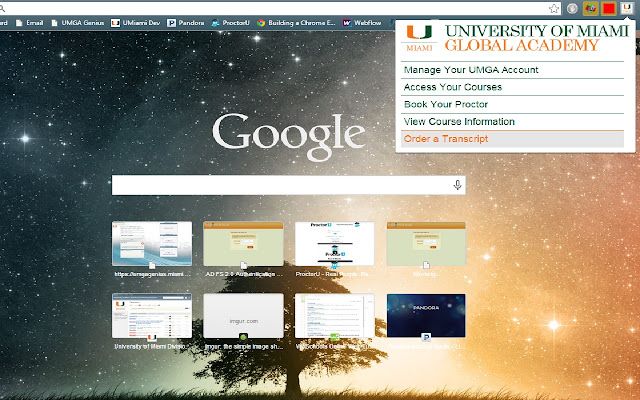This screenshot has height=400, width=640.
Task: Open the University of Miami Division thumbnail
Action: [152, 316]
